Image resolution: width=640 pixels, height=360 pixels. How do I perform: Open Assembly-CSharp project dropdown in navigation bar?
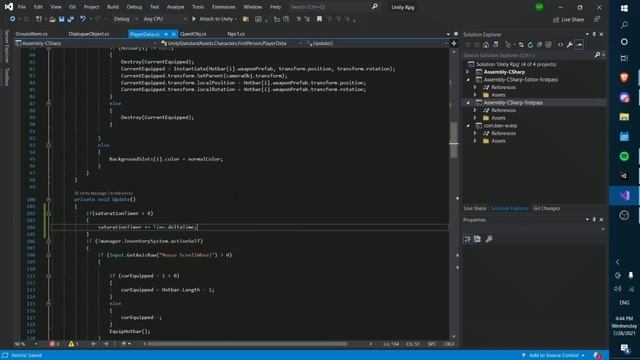coord(86,43)
